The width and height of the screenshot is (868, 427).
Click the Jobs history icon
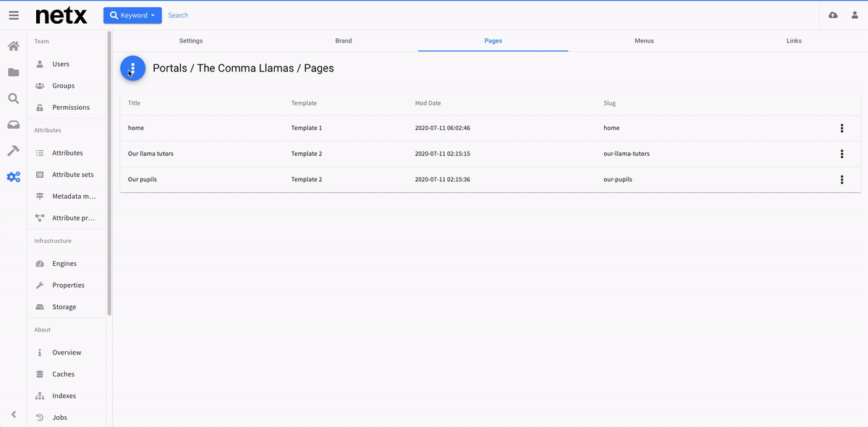(40, 418)
